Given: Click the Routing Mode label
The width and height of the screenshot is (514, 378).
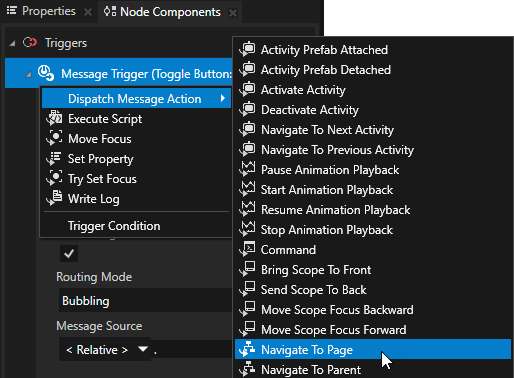Looking at the screenshot, I should [94, 277].
